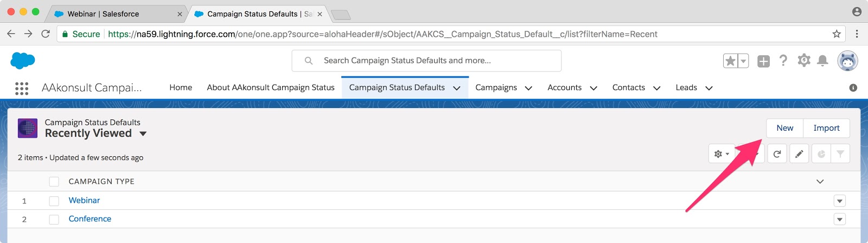
Task: Open the Help question mark icon
Action: (x=783, y=61)
